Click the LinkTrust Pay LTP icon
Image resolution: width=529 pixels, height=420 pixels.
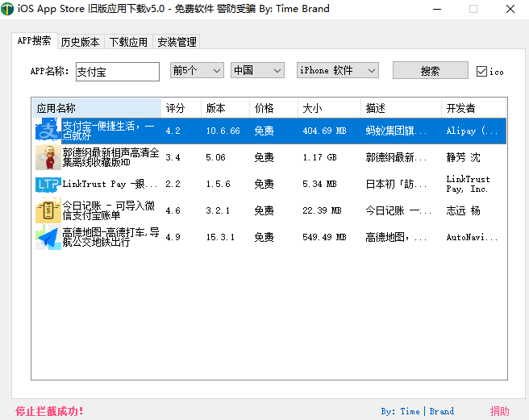[48, 184]
